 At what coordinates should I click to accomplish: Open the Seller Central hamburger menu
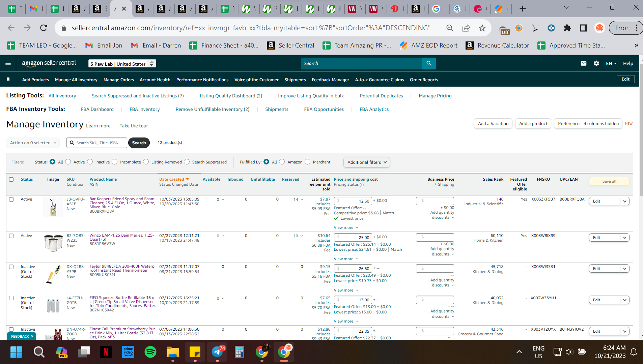8,63
